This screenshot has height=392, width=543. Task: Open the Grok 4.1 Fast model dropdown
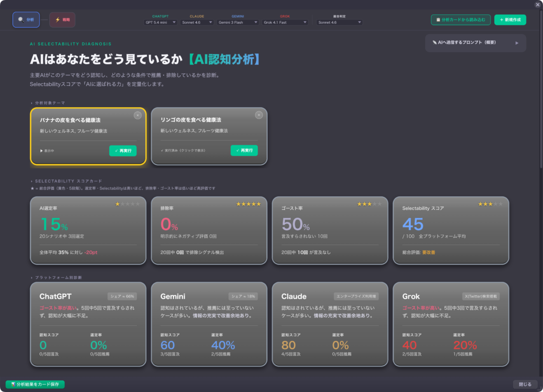[285, 22]
